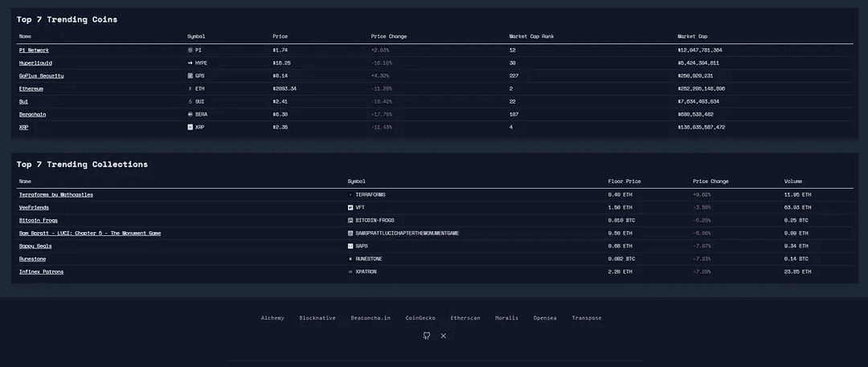868x367 pixels.
Task: Open the X (Twitter) icon in the footer
Action: (444, 336)
